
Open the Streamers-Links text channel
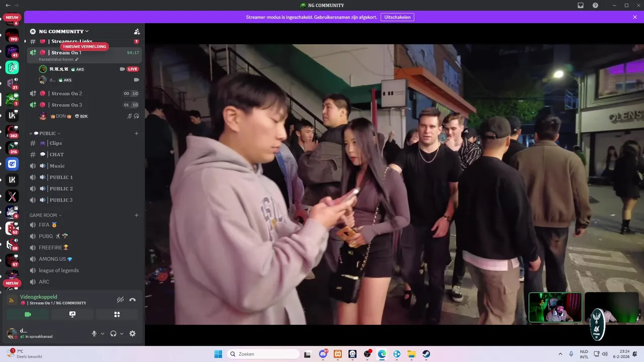[84, 41]
